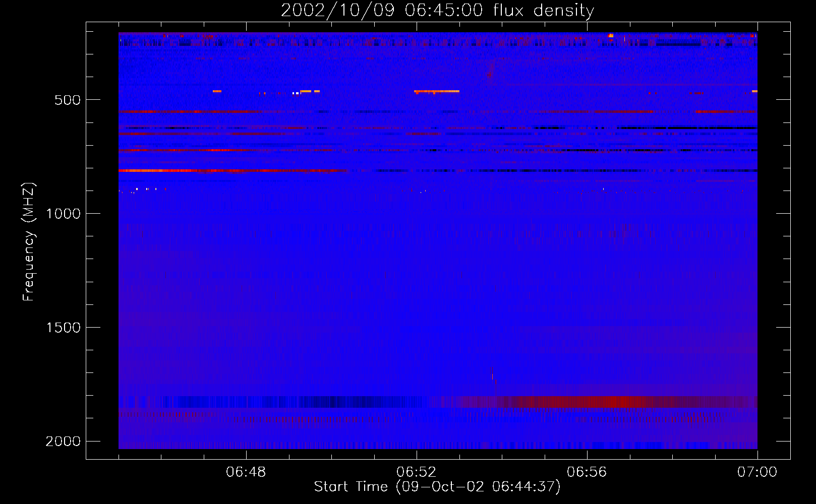
Task: Click the orange interference line near 06:52 at 470 MHz
Action: click(x=437, y=91)
